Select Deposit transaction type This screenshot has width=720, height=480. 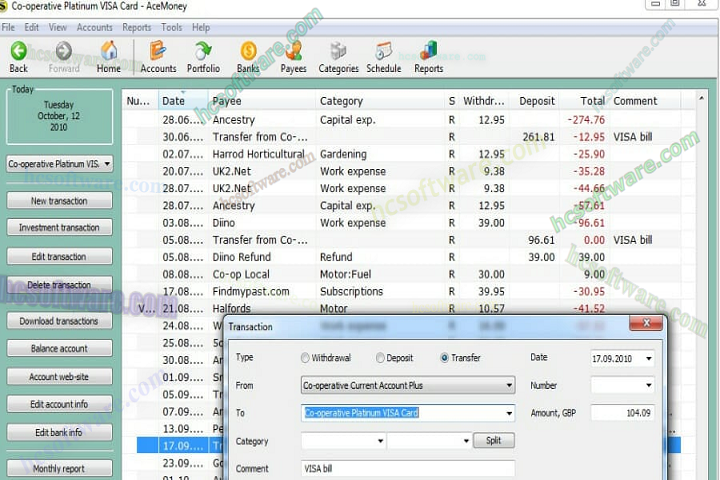(380, 358)
